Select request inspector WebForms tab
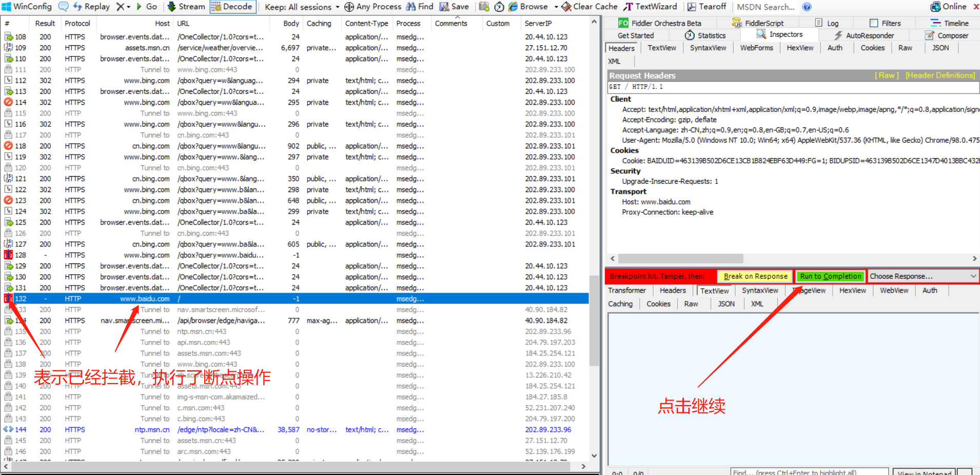Viewport: 980px width, 475px height. click(x=756, y=48)
